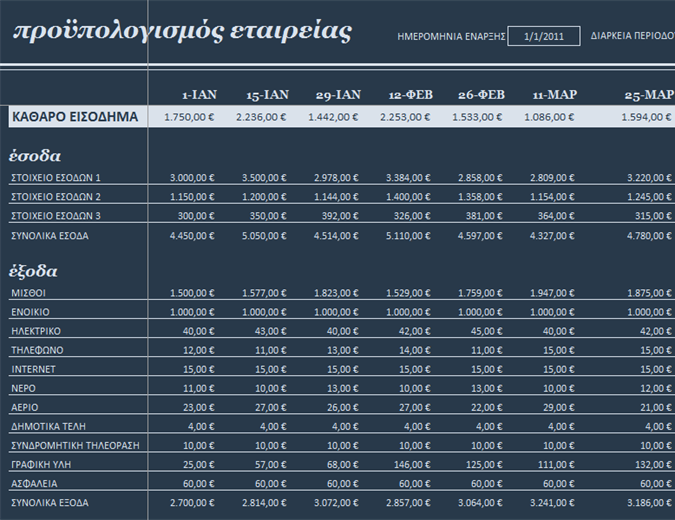Click salaries cell 1.823,00 €

(x=336, y=293)
